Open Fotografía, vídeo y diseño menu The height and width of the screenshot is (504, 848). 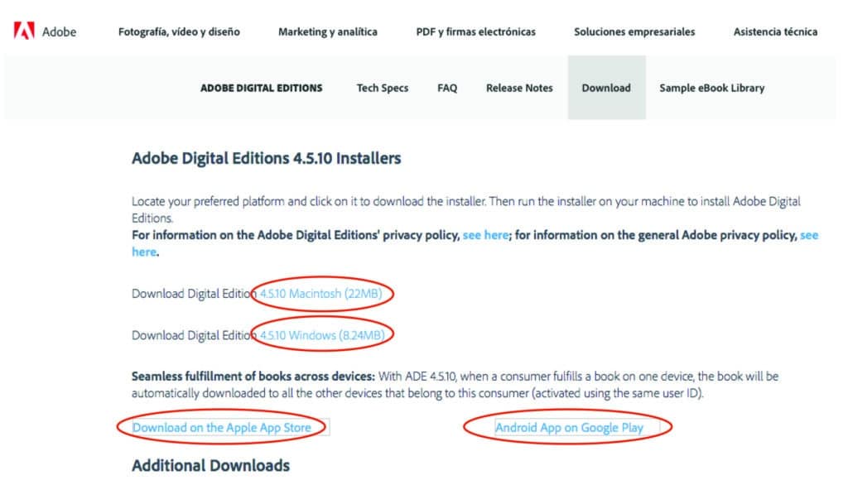179,32
